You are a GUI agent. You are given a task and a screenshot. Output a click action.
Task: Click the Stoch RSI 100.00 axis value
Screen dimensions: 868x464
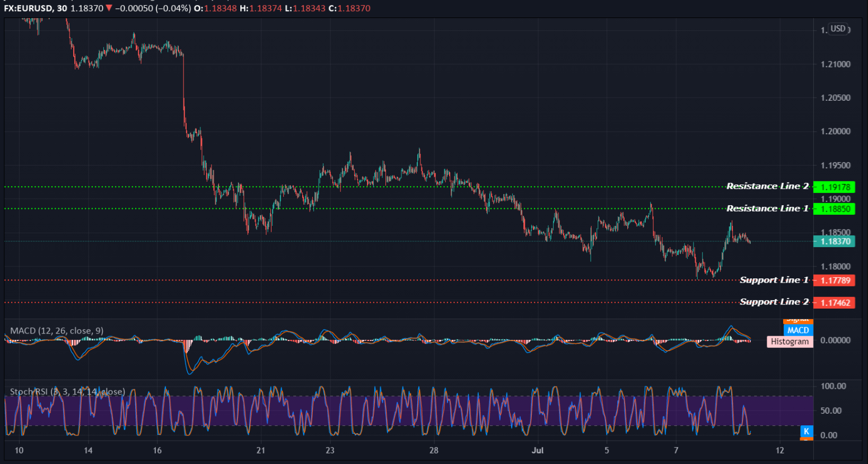tap(833, 386)
